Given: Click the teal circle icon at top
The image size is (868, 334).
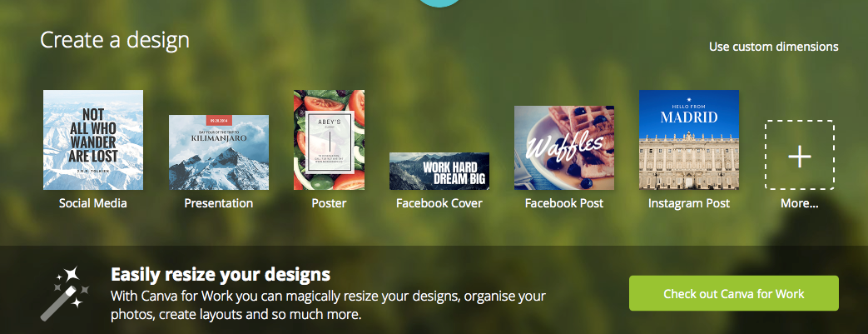Looking at the screenshot, I should click(439, 2).
